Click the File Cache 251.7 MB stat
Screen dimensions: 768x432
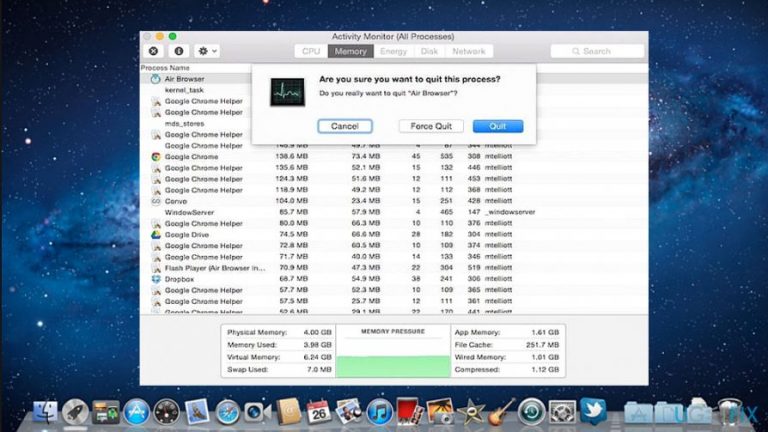point(506,345)
